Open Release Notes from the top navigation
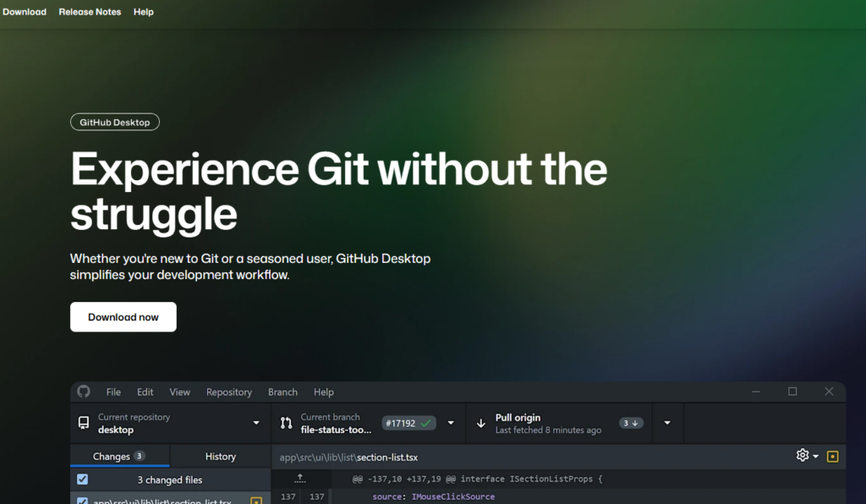 pyautogui.click(x=90, y=11)
